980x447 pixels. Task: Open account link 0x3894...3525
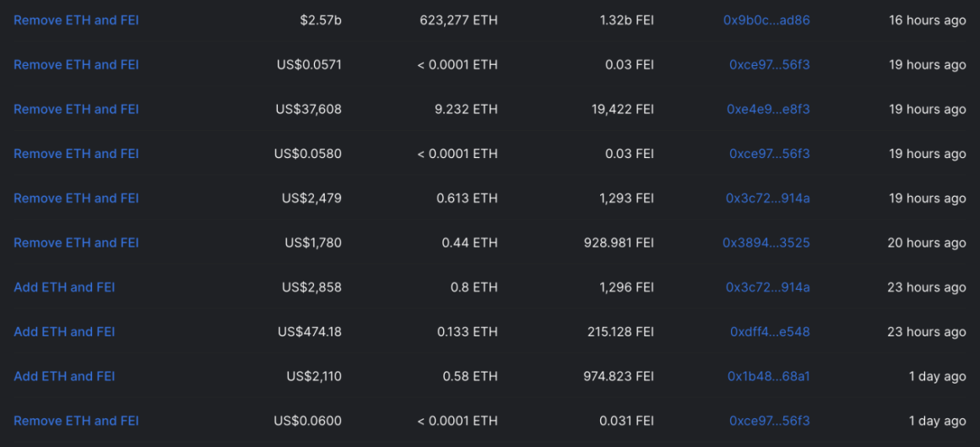766,243
